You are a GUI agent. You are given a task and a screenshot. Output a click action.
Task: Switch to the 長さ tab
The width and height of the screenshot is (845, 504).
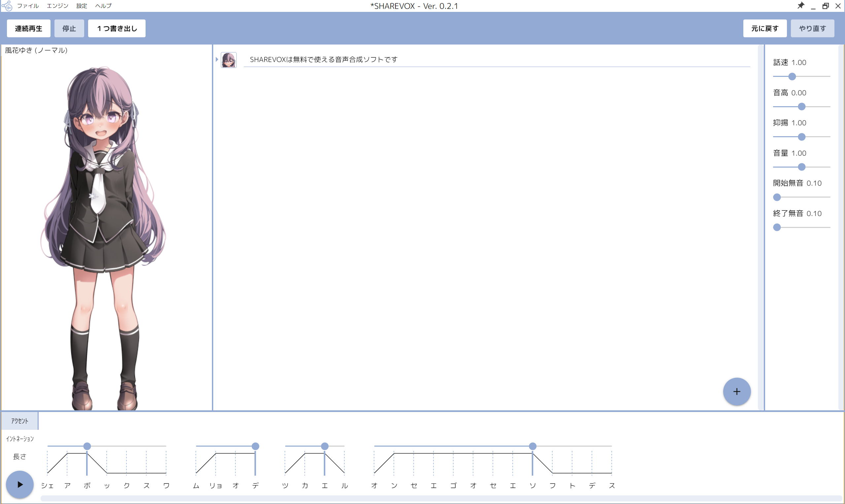tap(20, 457)
